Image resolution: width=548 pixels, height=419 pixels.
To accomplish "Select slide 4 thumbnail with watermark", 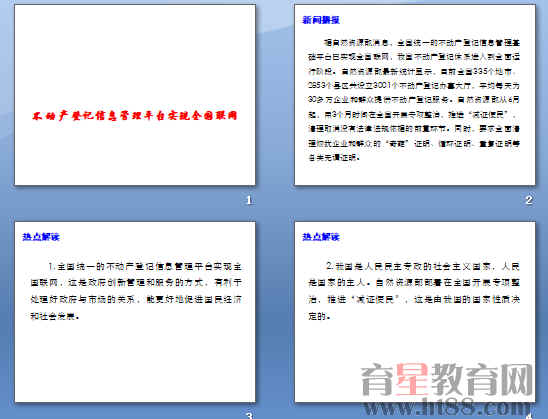I will [x=415, y=312].
